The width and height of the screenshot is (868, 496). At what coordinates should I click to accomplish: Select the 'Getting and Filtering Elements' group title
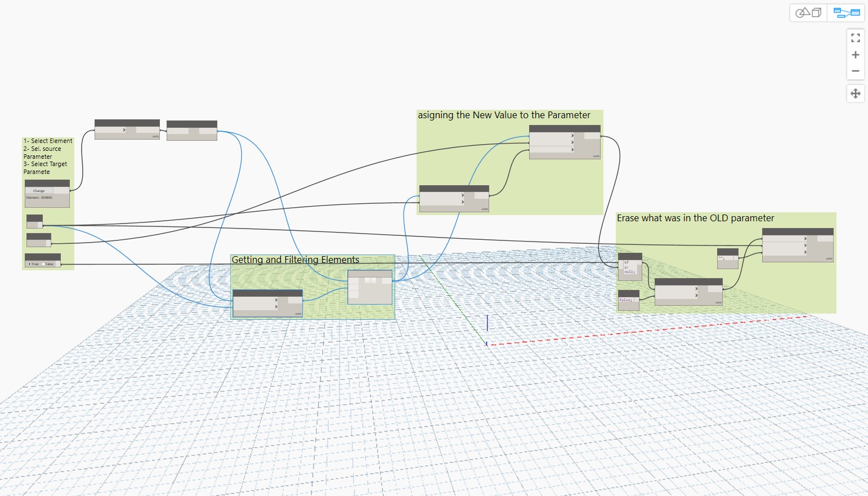click(296, 260)
